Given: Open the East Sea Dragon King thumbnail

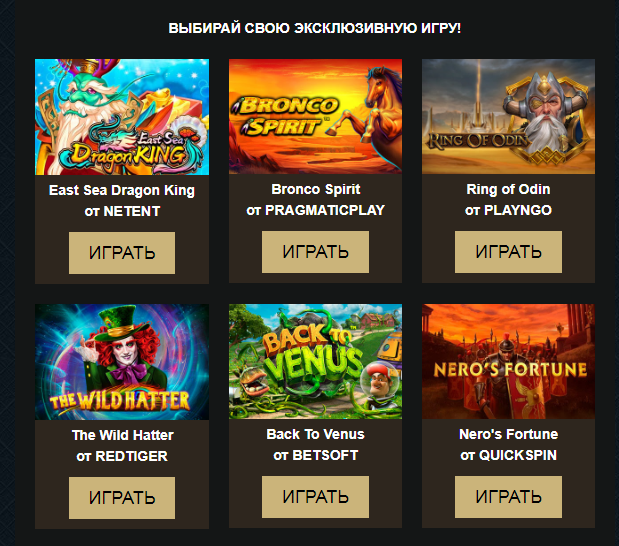Looking at the screenshot, I should click(122, 117).
